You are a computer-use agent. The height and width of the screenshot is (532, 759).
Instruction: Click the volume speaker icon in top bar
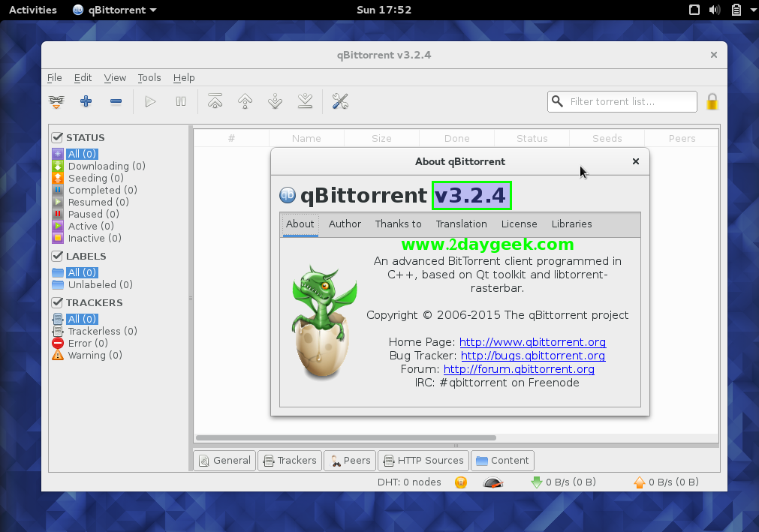[x=715, y=10]
